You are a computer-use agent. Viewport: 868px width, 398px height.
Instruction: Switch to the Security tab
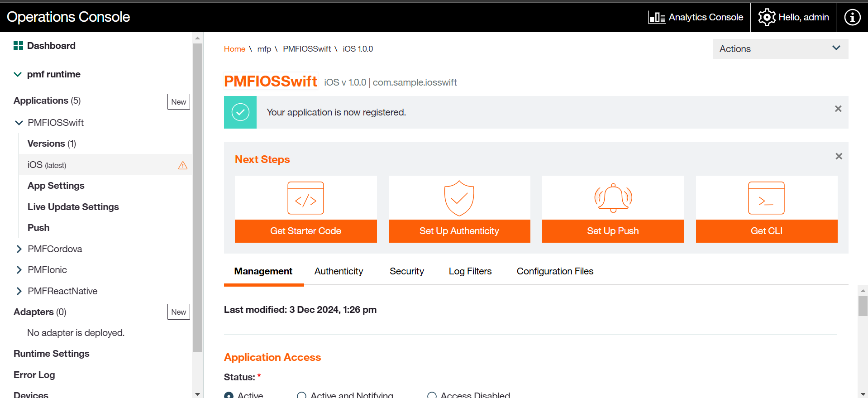click(x=406, y=271)
